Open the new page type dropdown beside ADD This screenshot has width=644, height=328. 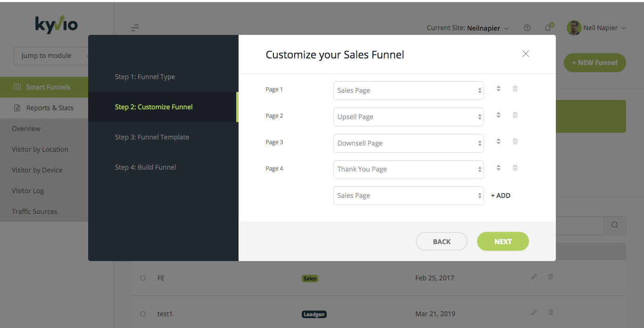408,196
